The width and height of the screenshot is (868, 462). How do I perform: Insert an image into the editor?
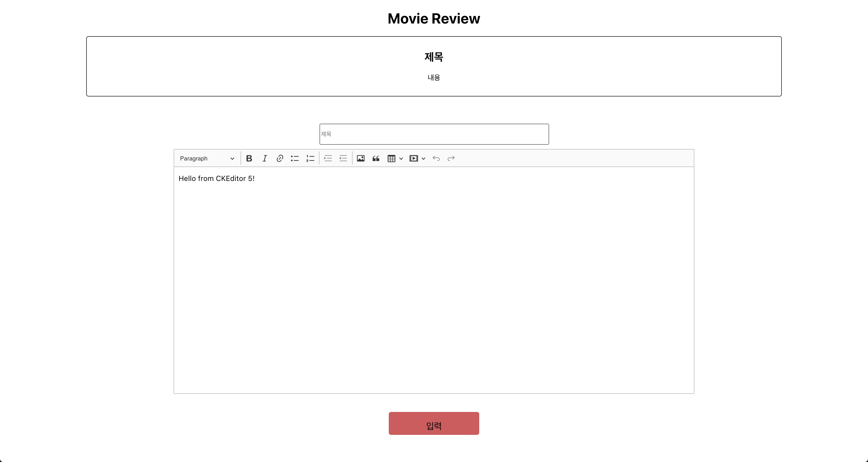[x=360, y=159]
